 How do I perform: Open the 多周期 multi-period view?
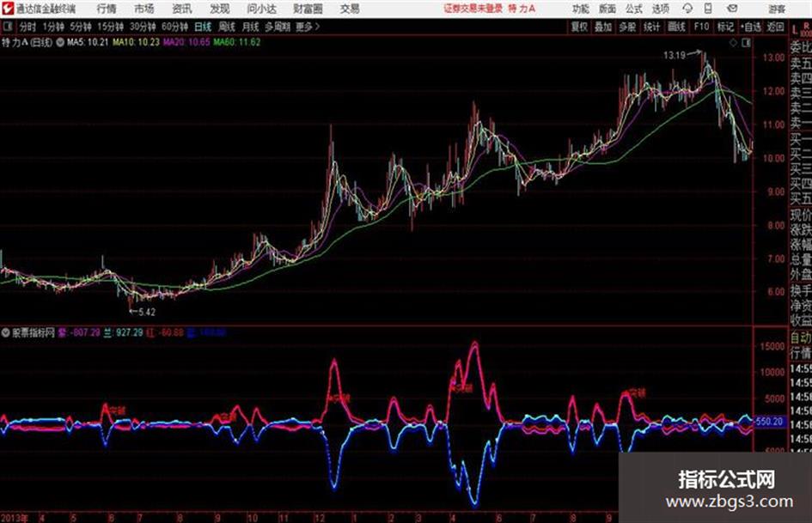pyautogui.click(x=278, y=27)
